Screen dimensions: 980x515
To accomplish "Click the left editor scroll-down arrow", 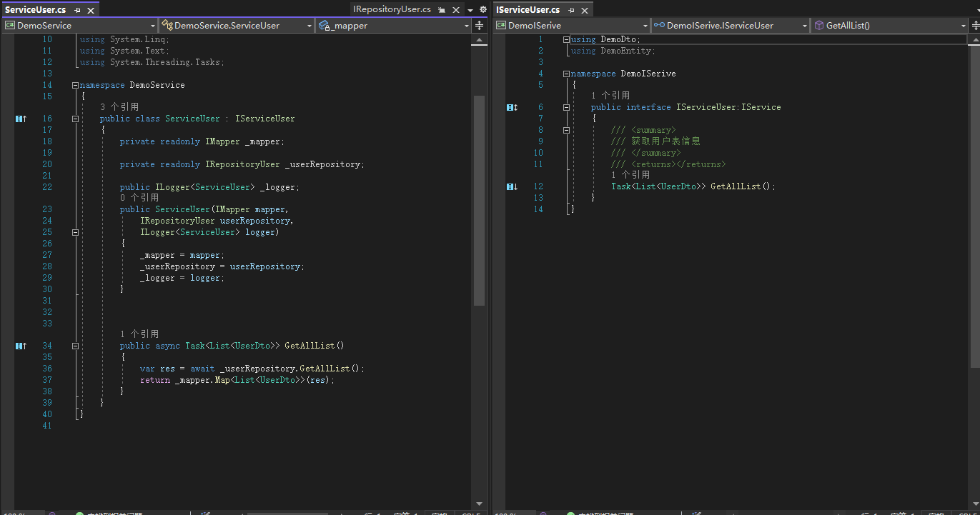I will tap(479, 503).
